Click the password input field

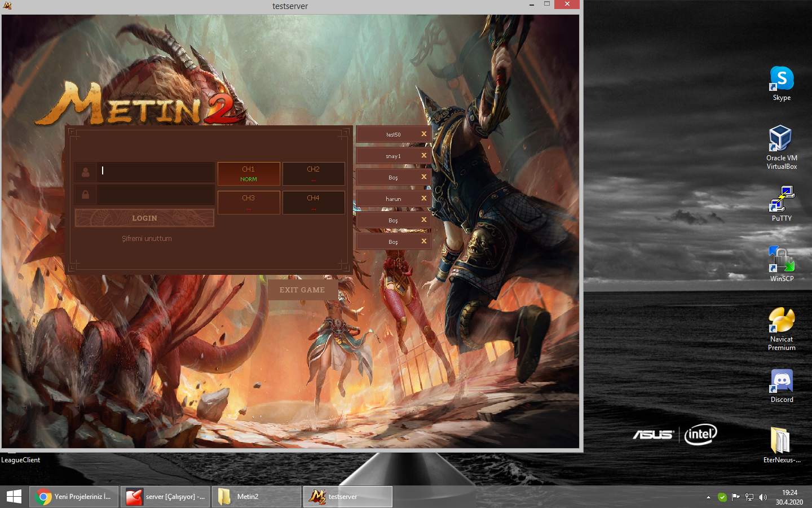[156, 195]
